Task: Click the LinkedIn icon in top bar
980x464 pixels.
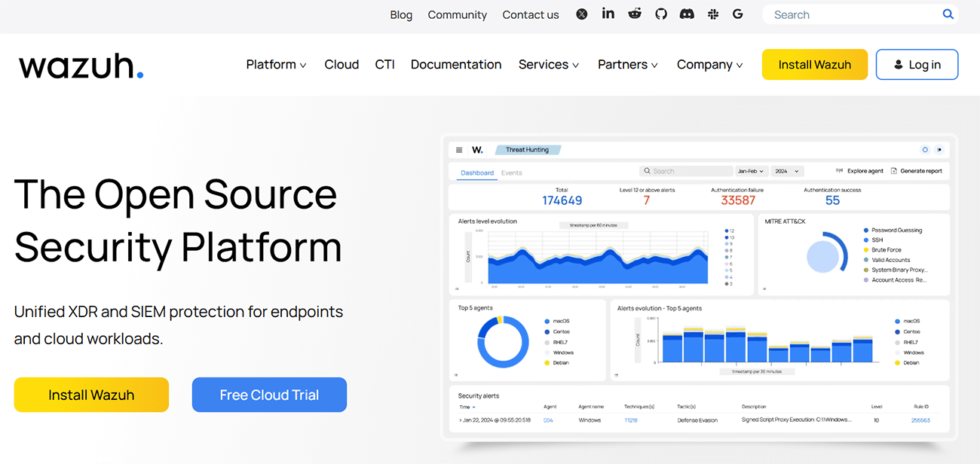Action: (608, 14)
